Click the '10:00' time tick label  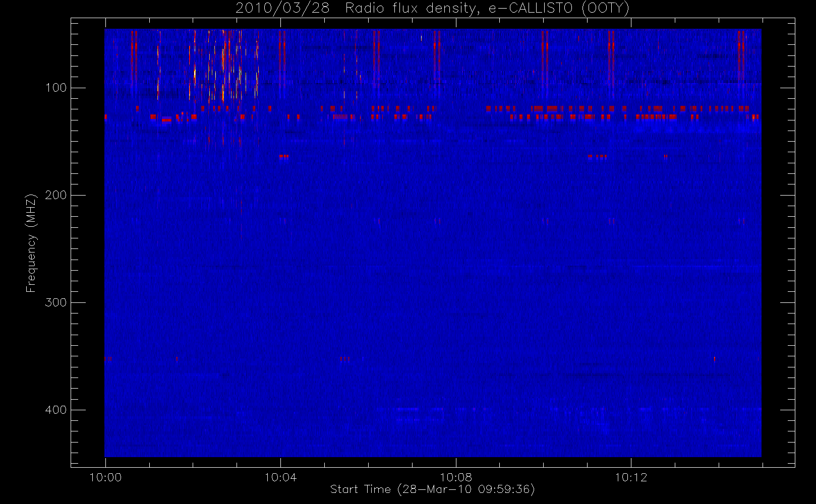[x=105, y=477]
